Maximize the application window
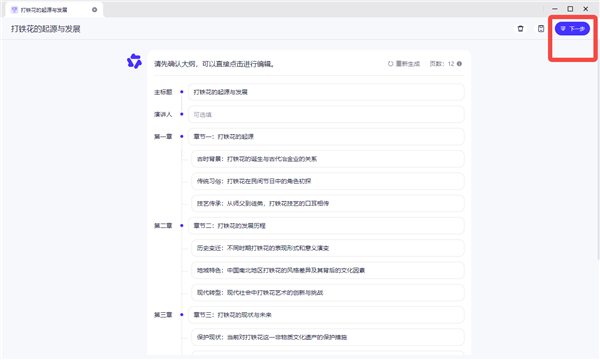The image size is (600, 360). pyautogui.click(x=570, y=9)
